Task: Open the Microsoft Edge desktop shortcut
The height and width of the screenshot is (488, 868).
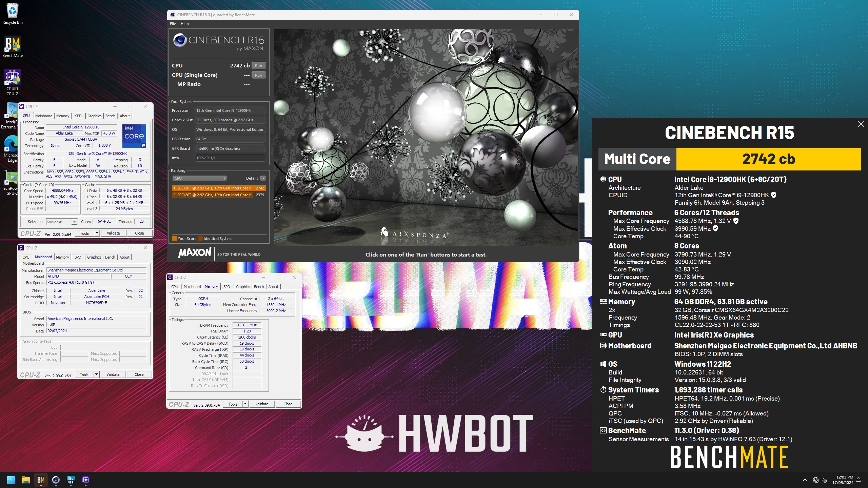Action: 11,149
